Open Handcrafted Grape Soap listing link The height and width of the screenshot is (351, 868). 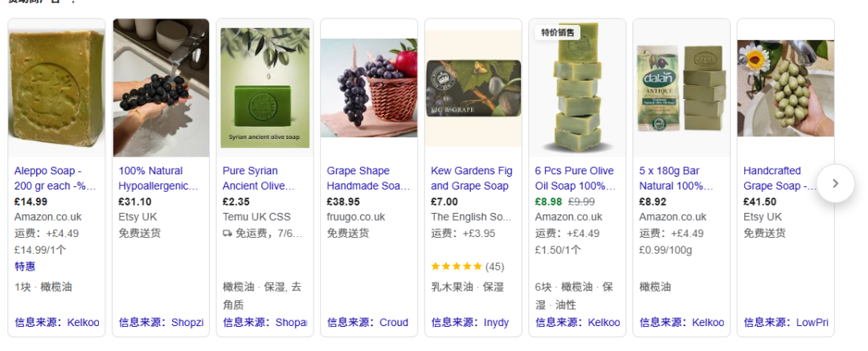coord(780,178)
